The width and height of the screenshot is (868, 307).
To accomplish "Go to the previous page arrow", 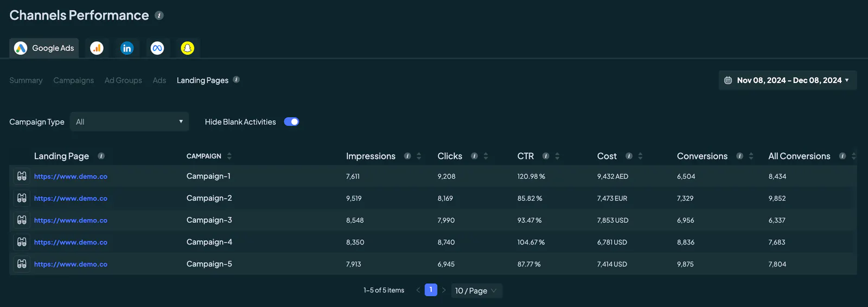I will tap(418, 290).
